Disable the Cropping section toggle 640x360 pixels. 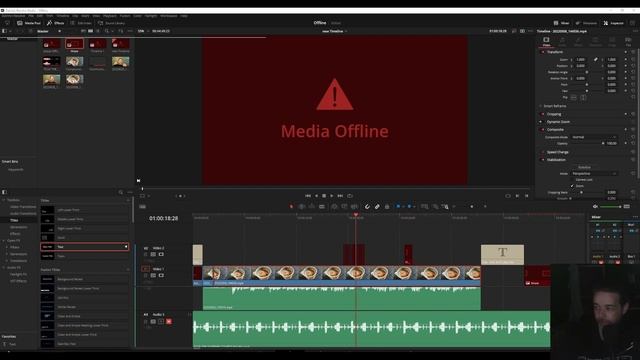click(x=543, y=114)
